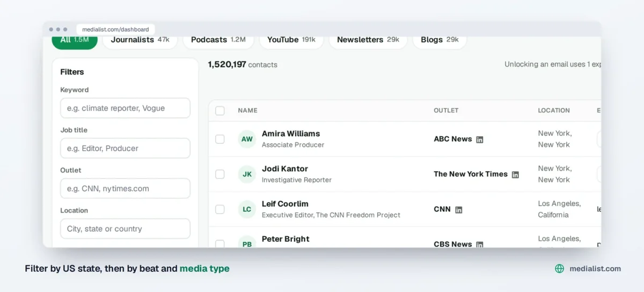Image resolution: width=644 pixels, height=292 pixels.
Task: Open Peter Bright contact name
Action: [286, 239]
